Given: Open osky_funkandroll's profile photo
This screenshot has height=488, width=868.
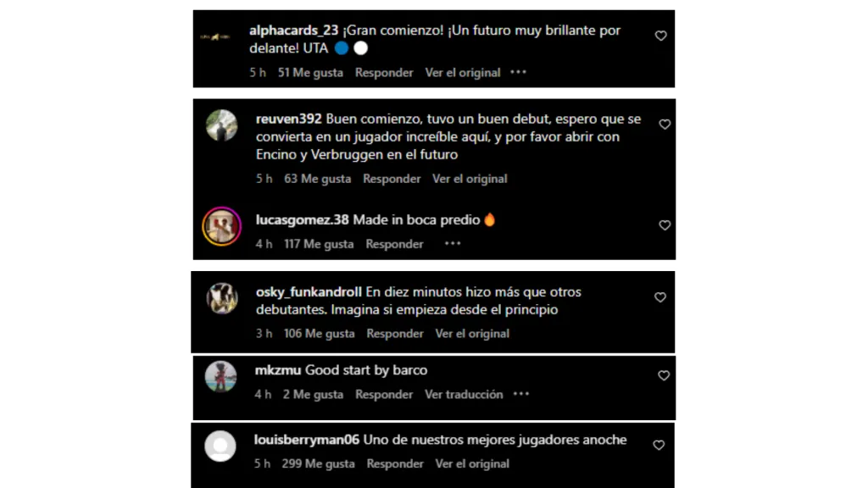Looking at the screenshot, I should click(x=222, y=298).
